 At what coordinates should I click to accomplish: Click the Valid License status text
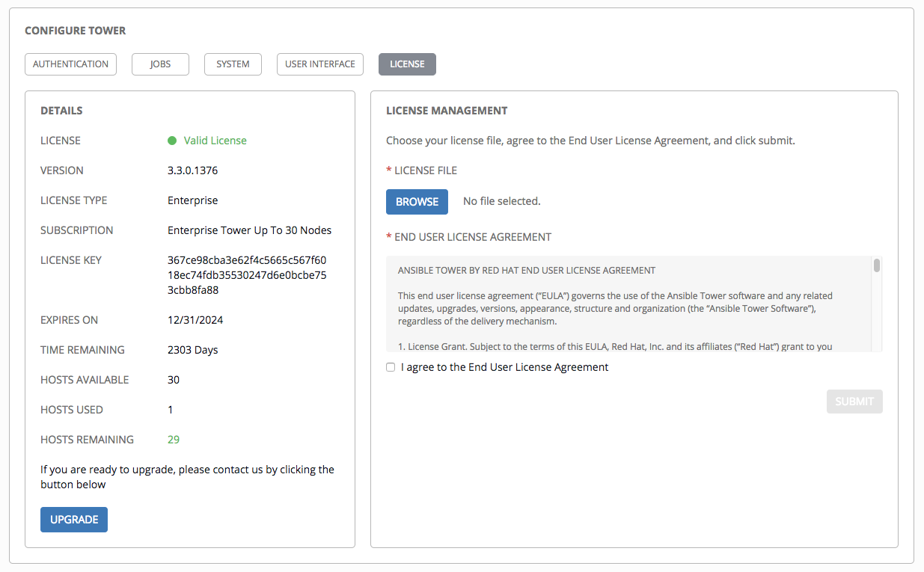pos(215,141)
